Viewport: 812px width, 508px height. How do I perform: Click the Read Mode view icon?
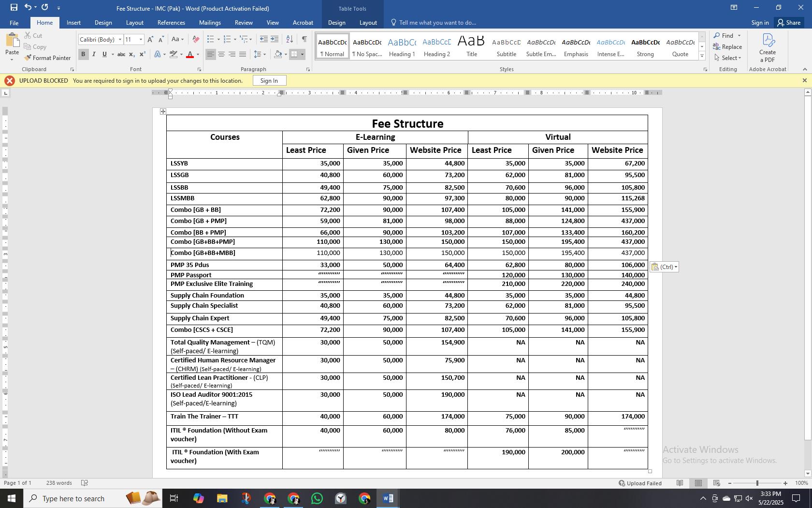click(x=680, y=483)
